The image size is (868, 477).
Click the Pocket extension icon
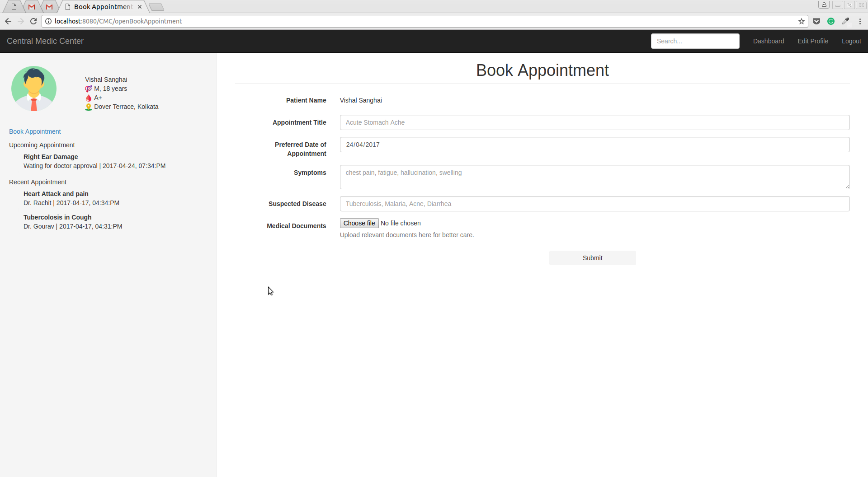(816, 21)
